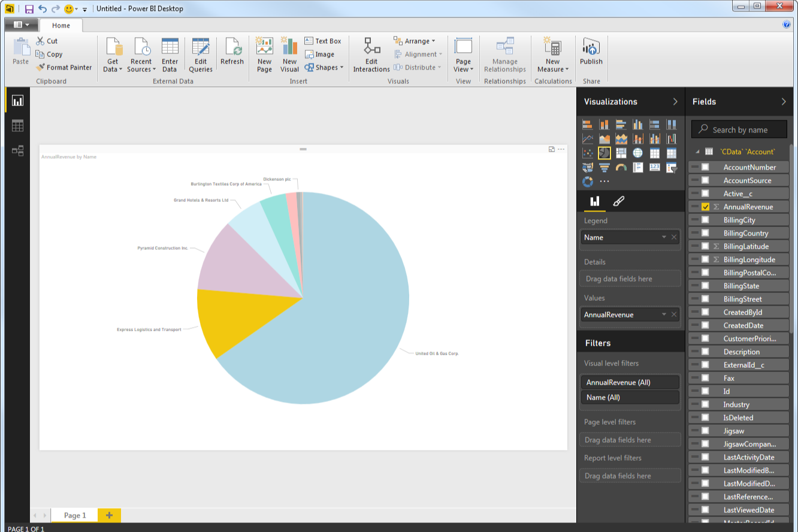Viewport: 798px width, 532px height.
Task: Open focus mode on the pie visual
Action: [x=551, y=149]
